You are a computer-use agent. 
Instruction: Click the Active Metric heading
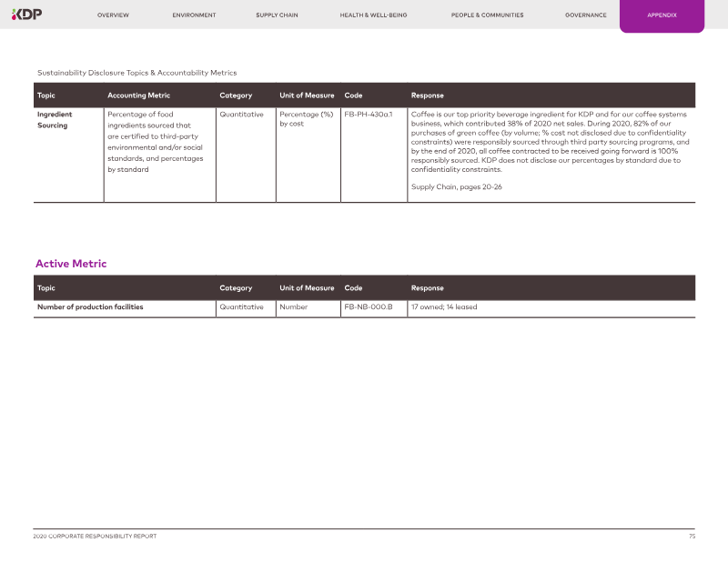[x=71, y=264]
